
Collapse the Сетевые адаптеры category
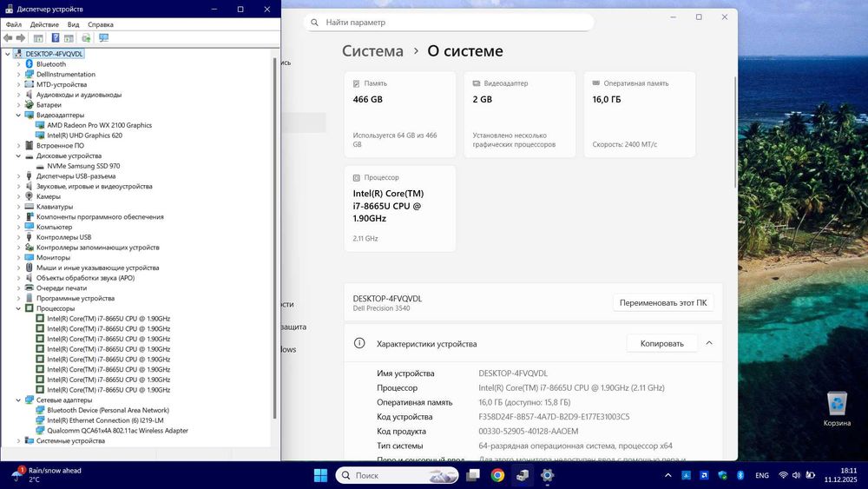18,400
